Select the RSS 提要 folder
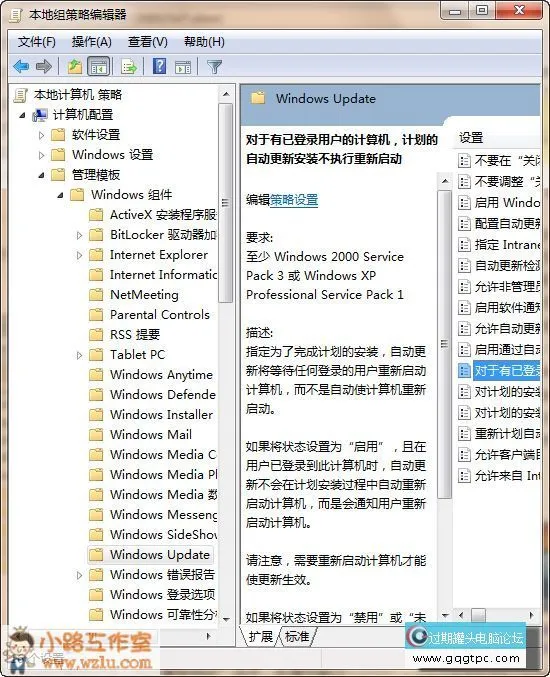Viewport: 550px width, 677px height. (x=124, y=335)
